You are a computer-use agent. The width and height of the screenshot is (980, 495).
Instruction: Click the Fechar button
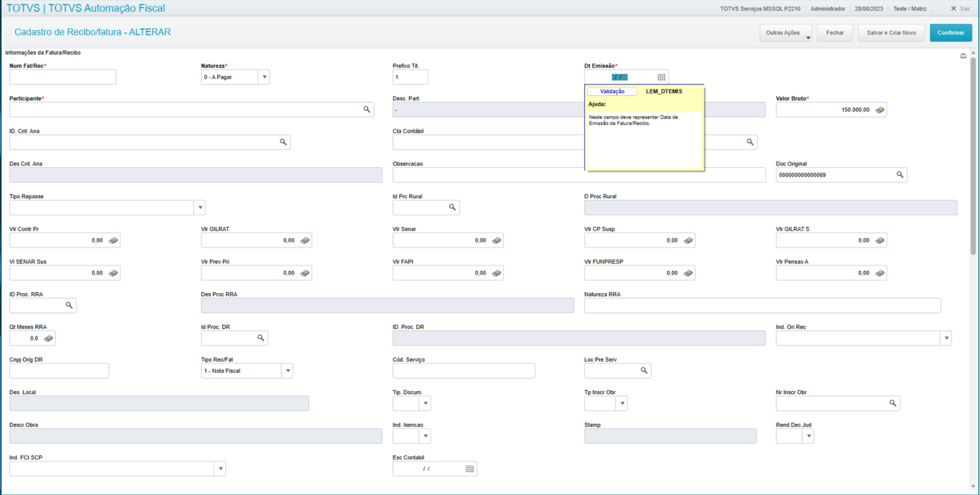tap(835, 33)
